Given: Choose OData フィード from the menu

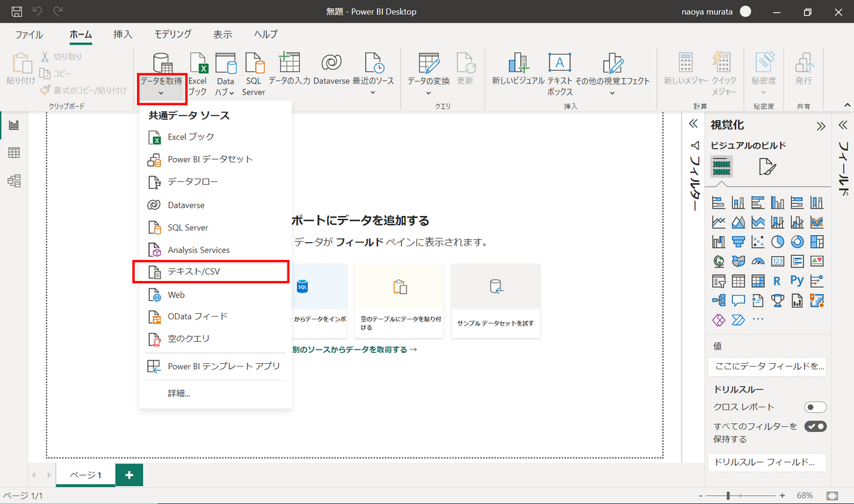Looking at the screenshot, I should coord(214,317).
